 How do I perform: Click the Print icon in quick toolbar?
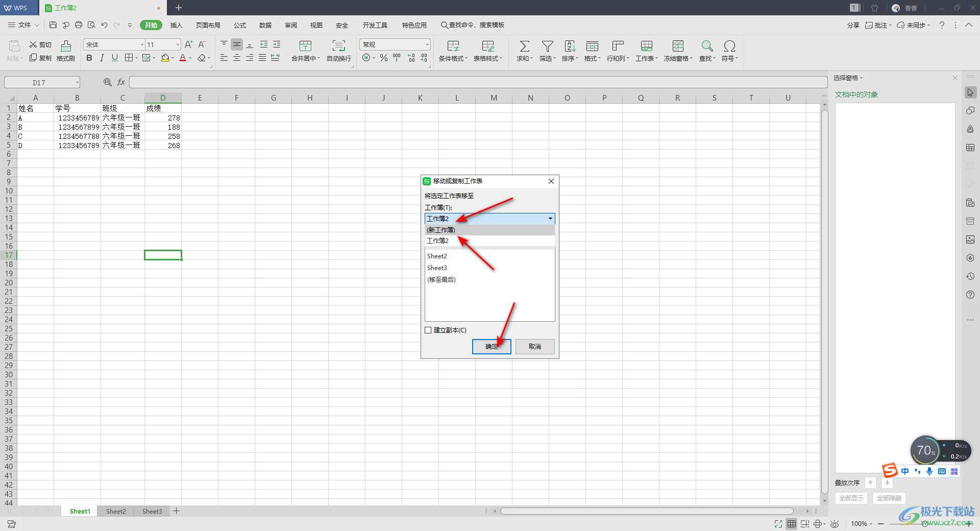[79, 25]
